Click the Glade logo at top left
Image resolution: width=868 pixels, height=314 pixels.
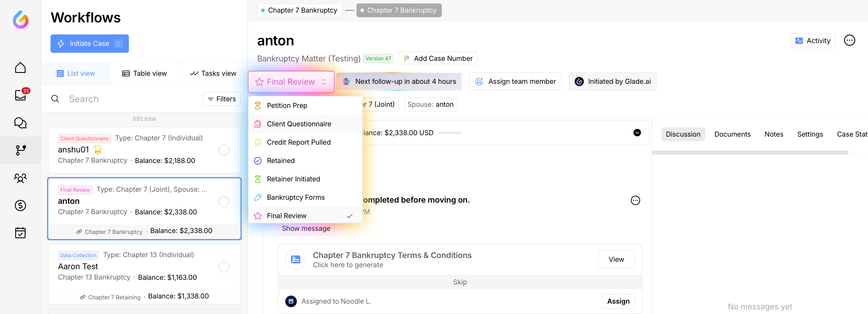click(x=21, y=20)
